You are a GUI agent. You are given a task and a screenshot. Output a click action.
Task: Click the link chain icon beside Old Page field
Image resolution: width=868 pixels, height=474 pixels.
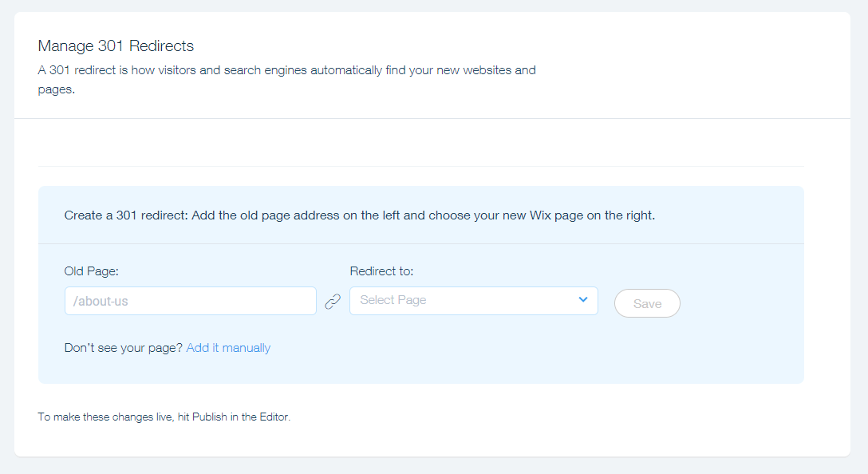pyautogui.click(x=333, y=301)
